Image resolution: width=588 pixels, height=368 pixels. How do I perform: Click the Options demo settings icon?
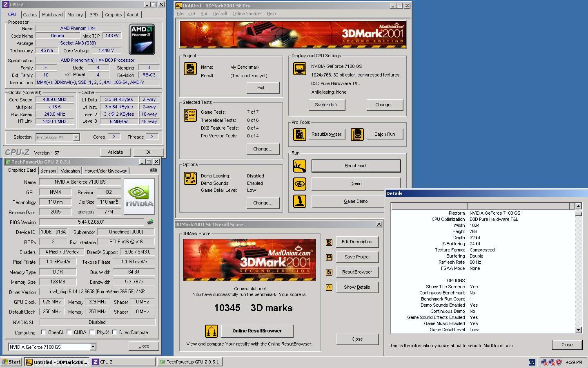190,178
